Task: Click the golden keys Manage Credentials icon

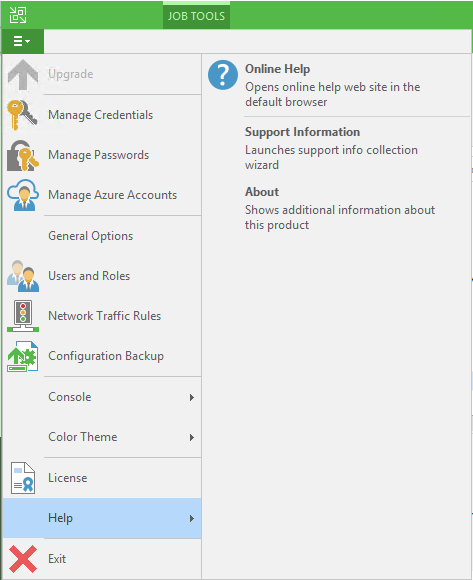Action: click(22, 115)
